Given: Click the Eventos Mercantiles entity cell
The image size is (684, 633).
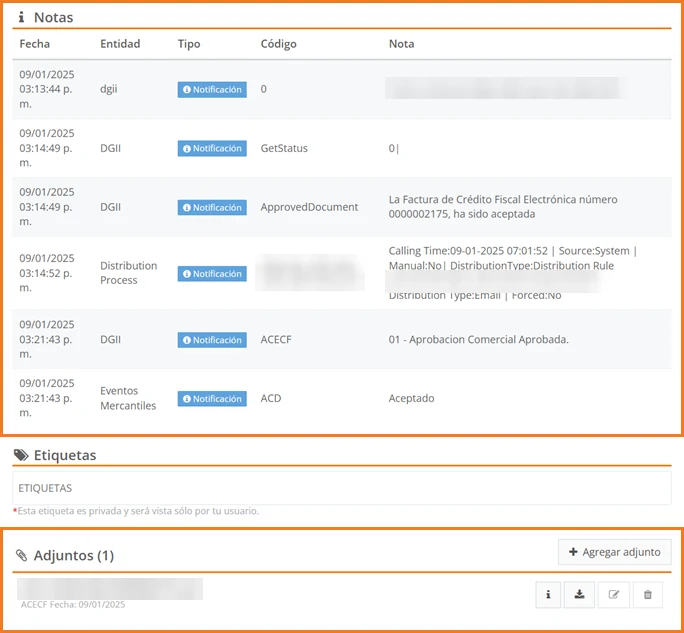Looking at the screenshot, I should click(128, 398).
